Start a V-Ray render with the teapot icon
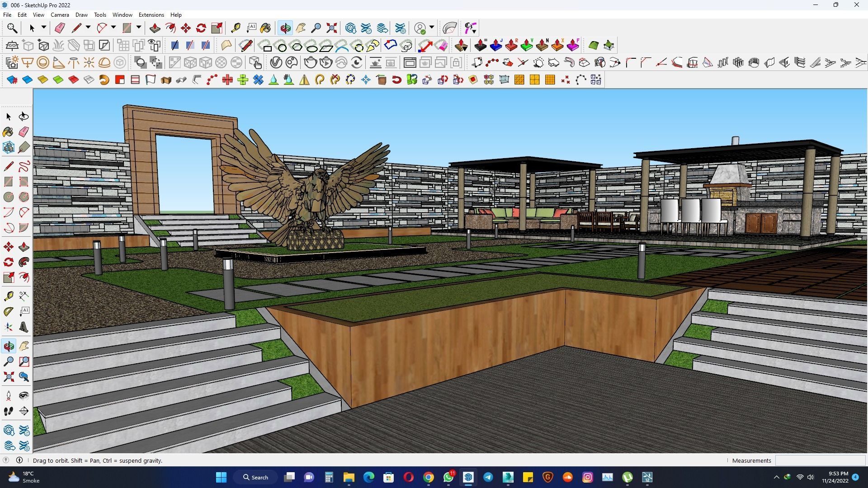The width and height of the screenshot is (868, 488). (311, 62)
